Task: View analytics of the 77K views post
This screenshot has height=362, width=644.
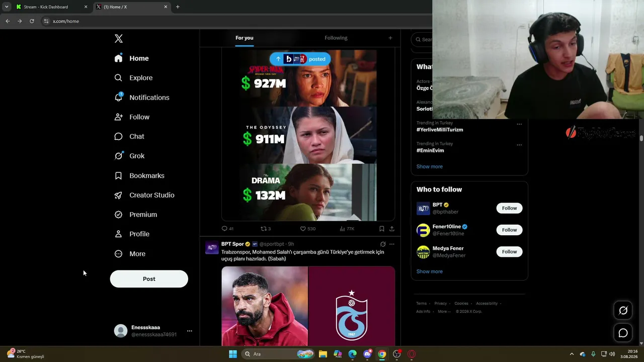Action: (x=347, y=229)
